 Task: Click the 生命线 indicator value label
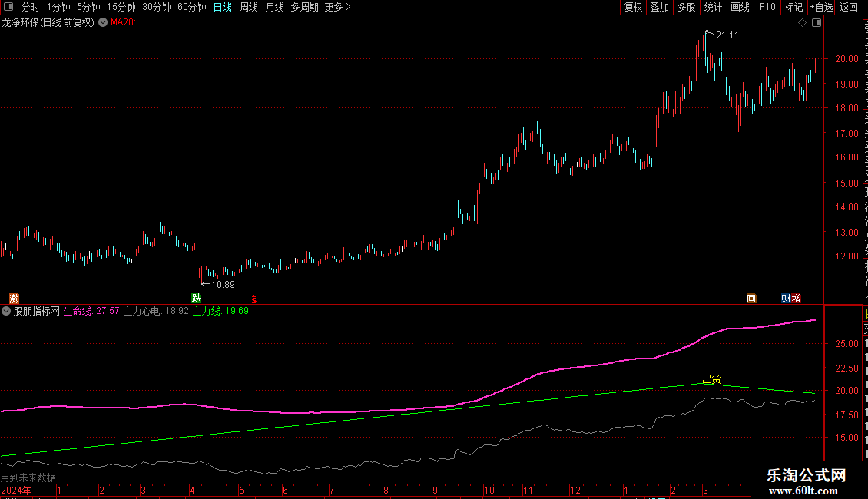(x=91, y=312)
